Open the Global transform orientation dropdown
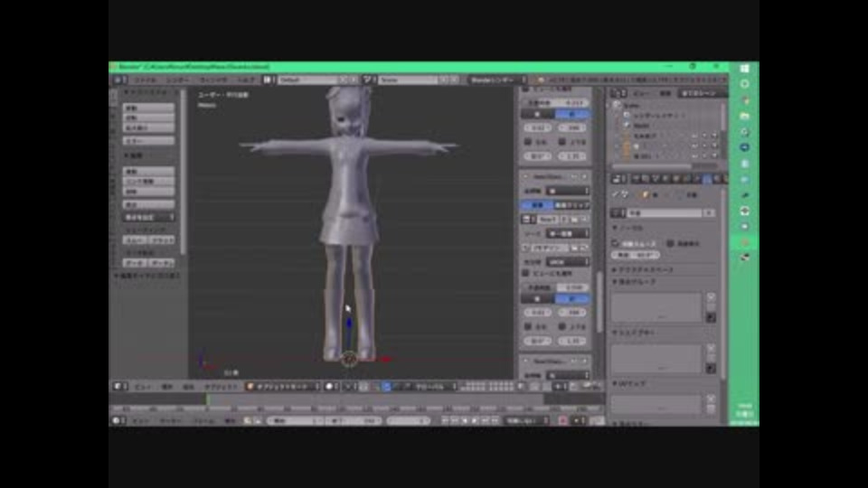This screenshot has width=868, height=488. pos(435,387)
